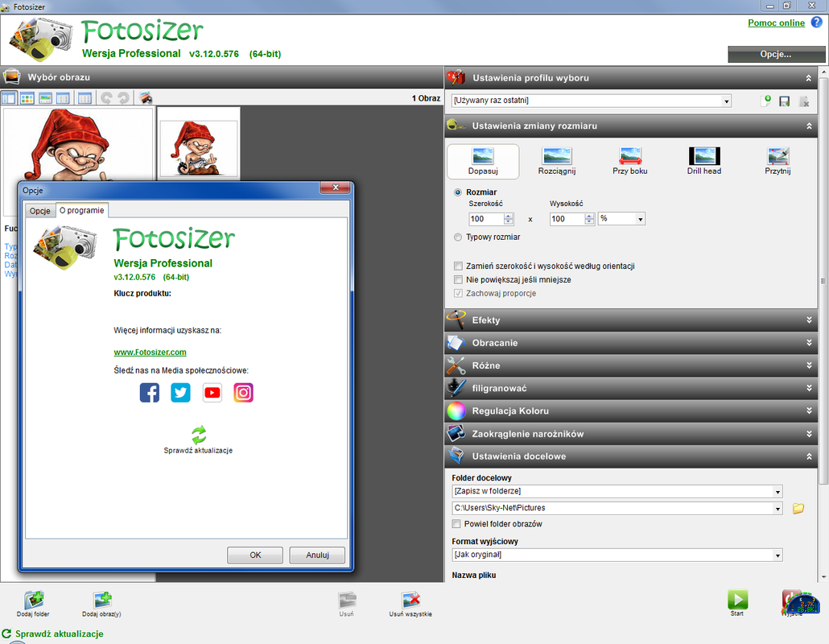This screenshot has width=829, height=644.
Task: Open the size unit % dropdown
Action: pos(640,219)
